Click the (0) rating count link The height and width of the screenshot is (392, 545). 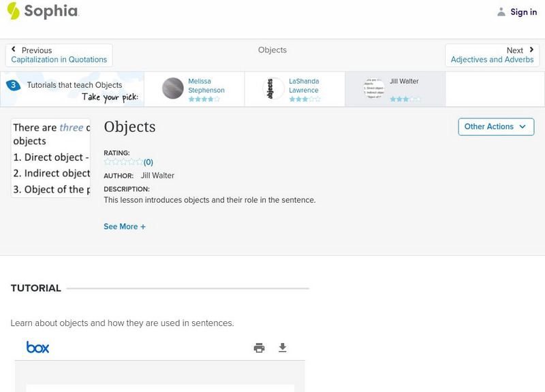(148, 162)
